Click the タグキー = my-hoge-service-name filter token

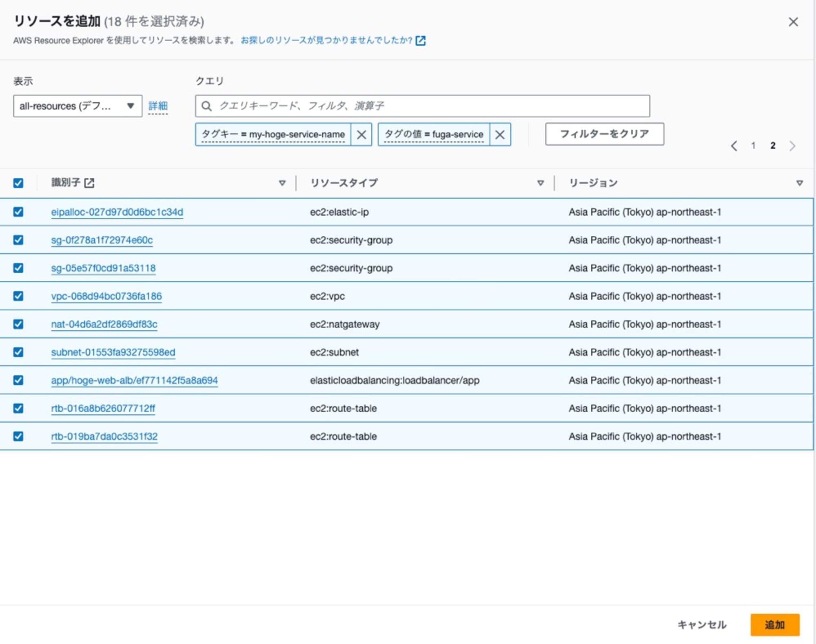coord(273,134)
